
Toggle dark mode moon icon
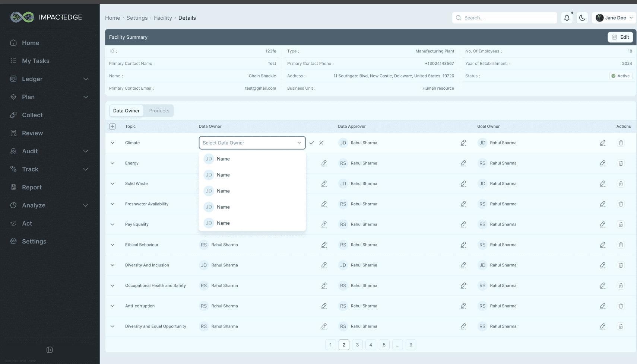(x=582, y=17)
